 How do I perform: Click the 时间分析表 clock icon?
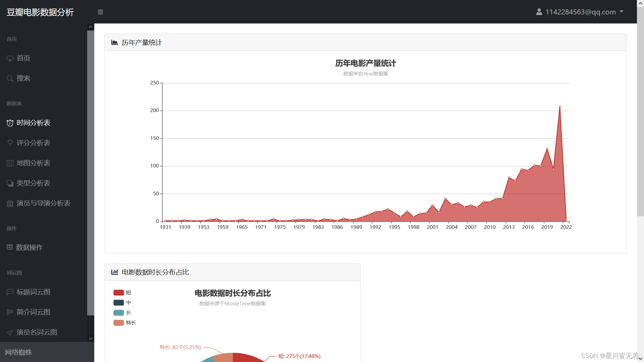(10, 123)
